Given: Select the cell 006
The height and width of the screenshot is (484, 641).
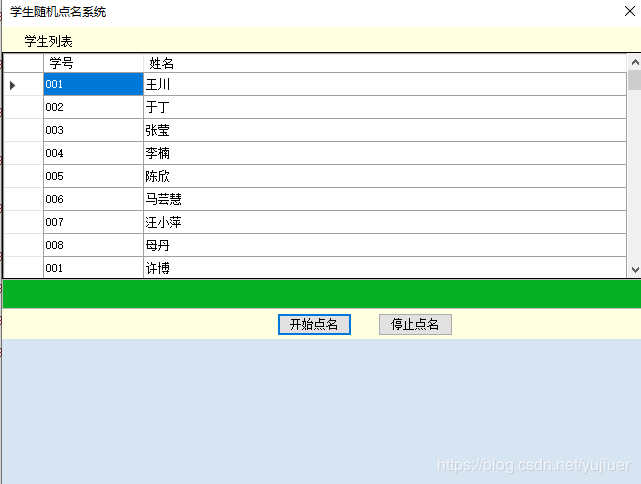Looking at the screenshot, I should coord(93,199).
